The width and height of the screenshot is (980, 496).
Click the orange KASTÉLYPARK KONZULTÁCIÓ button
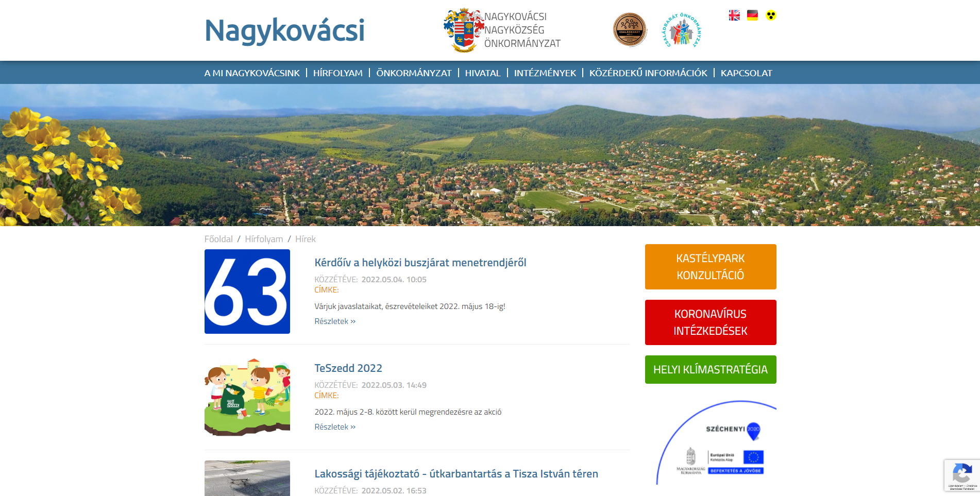coord(710,267)
